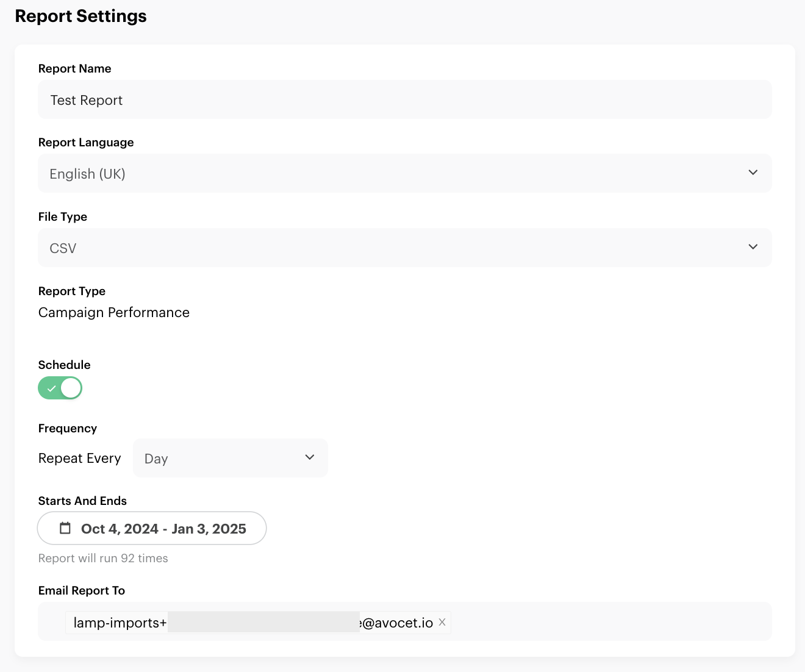Click the Email Report To label
The width and height of the screenshot is (805, 672).
81,591
